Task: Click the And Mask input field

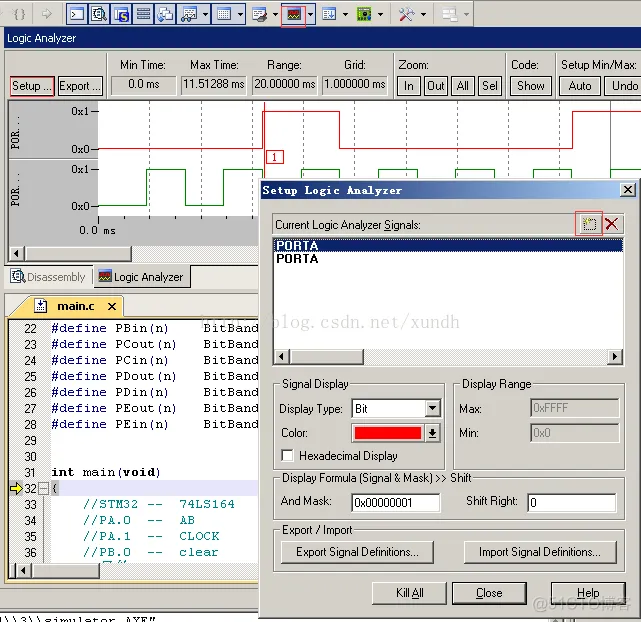Action: pos(395,502)
